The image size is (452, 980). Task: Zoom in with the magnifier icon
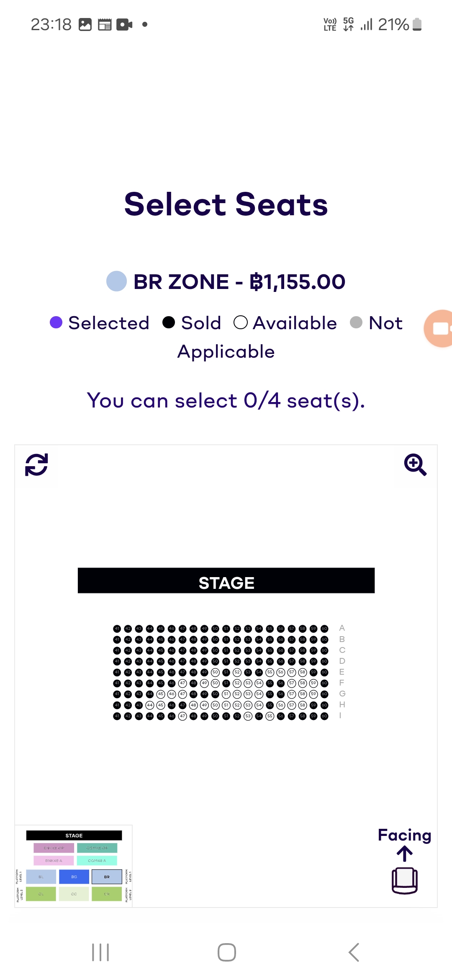pos(415,465)
